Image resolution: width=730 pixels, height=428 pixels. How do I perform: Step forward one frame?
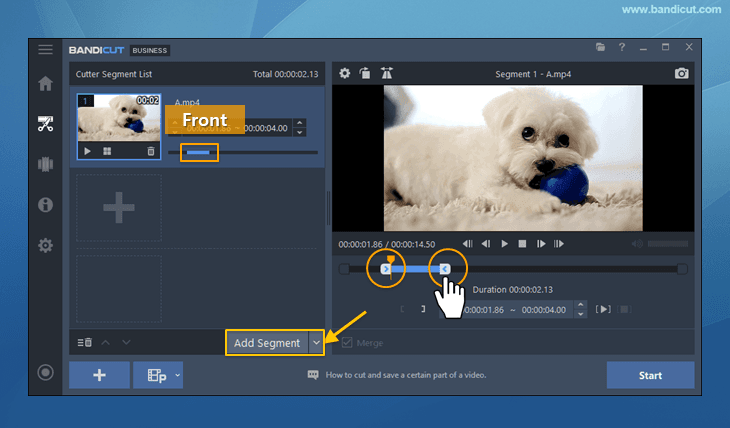click(541, 244)
